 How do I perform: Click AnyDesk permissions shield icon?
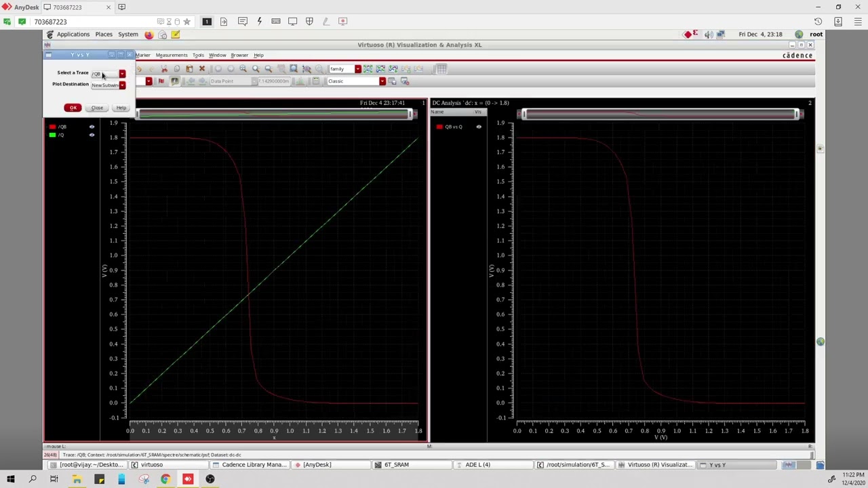point(309,22)
